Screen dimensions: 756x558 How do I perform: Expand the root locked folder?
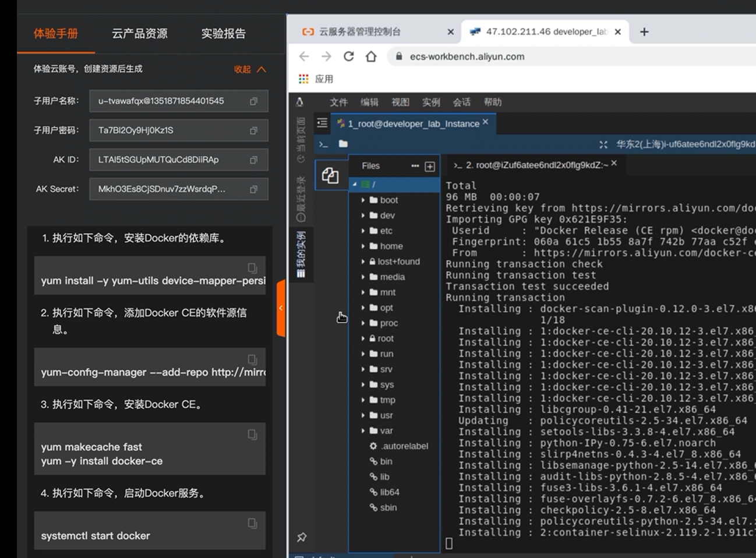[x=363, y=338]
